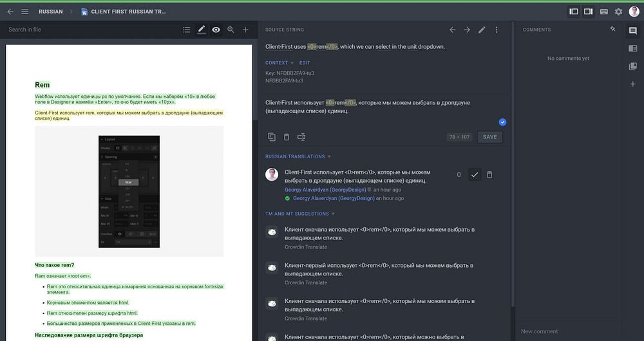Go to the next source string

[467, 30]
